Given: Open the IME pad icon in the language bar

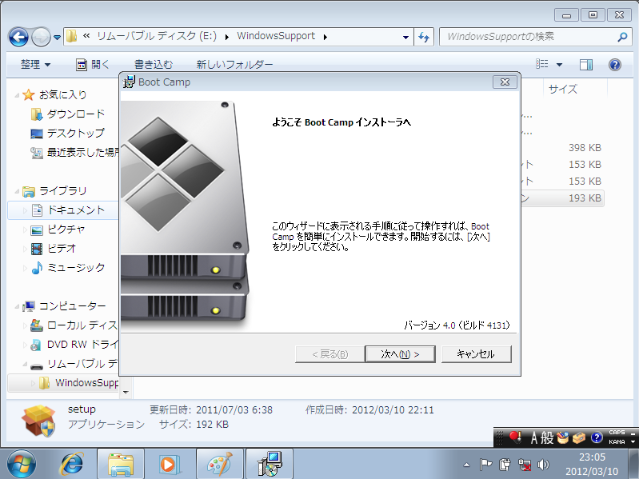Looking at the screenshot, I should pyautogui.click(x=562, y=438).
